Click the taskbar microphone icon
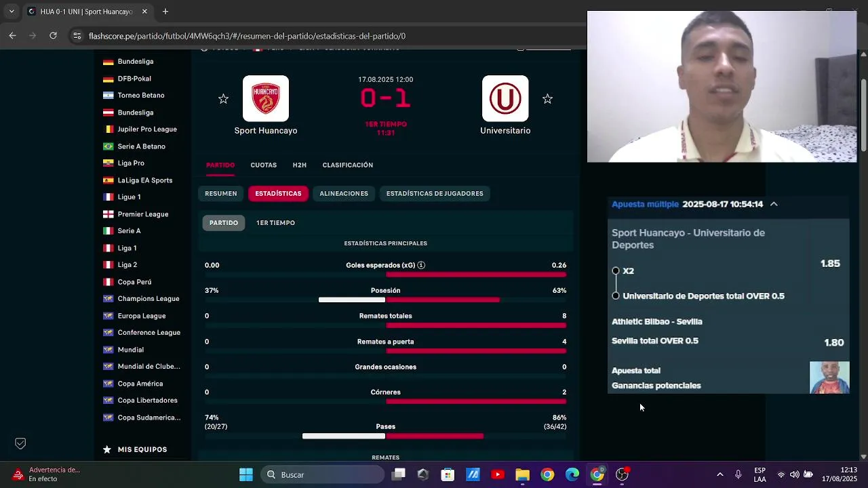This screenshot has width=868, height=488. tap(738, 474)
